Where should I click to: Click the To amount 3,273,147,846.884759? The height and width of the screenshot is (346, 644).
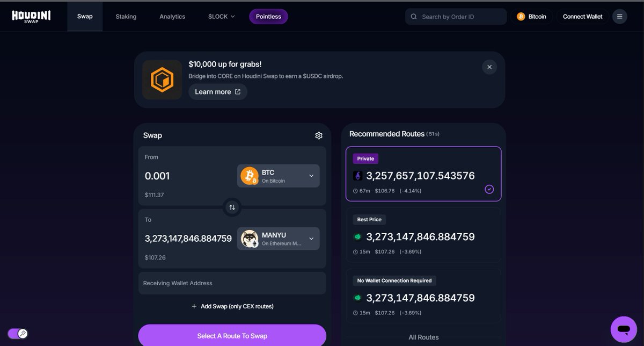coord(188,239)
